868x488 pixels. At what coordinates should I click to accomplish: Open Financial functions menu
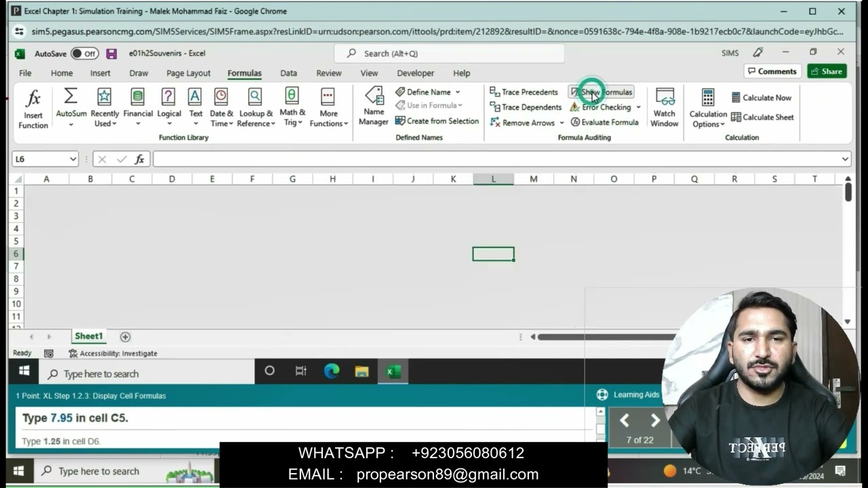138,108
